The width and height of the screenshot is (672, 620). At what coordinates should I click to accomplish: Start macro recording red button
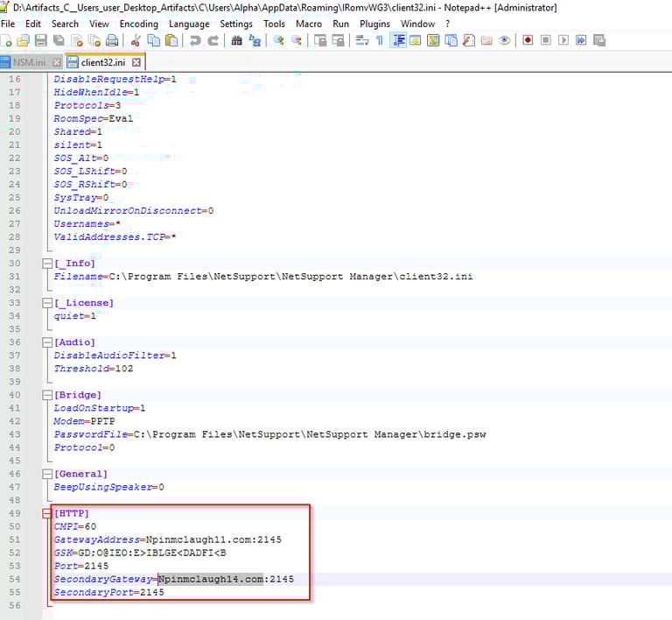[x=528, y=40]
